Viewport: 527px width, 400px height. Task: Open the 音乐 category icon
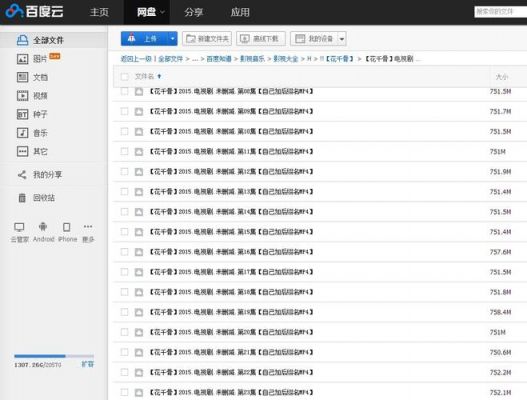click(23, 133)
